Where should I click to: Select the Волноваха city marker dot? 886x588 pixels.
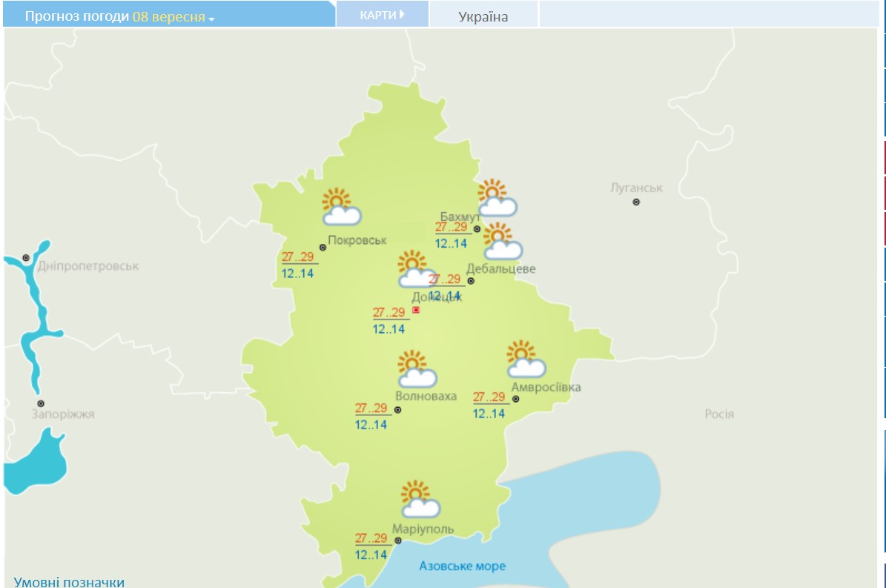coord(398,410)
